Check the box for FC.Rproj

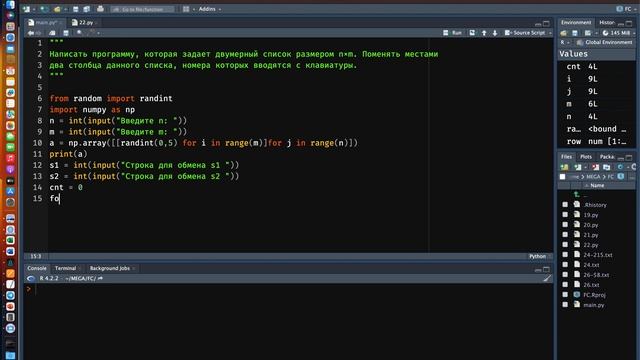[565, 295]
